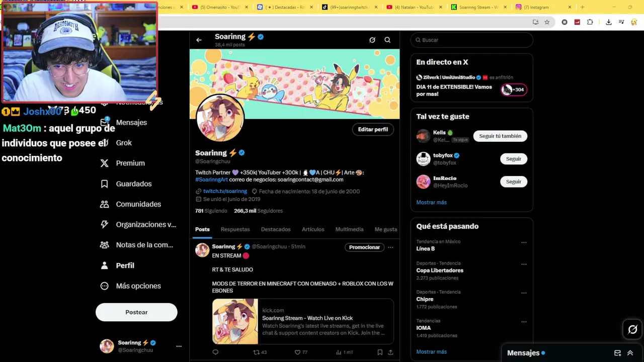Open the profile banner image
The height and width of the screenshot is (362, 644).
point(294,83)
